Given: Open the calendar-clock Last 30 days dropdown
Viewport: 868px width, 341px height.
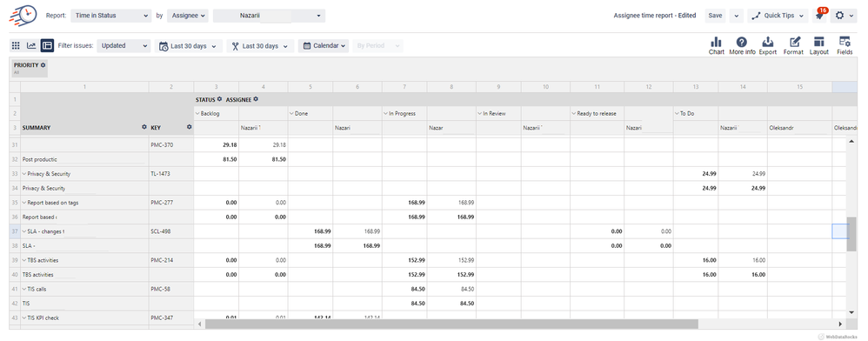Looking at the screenshot, I should pos(189,46).
